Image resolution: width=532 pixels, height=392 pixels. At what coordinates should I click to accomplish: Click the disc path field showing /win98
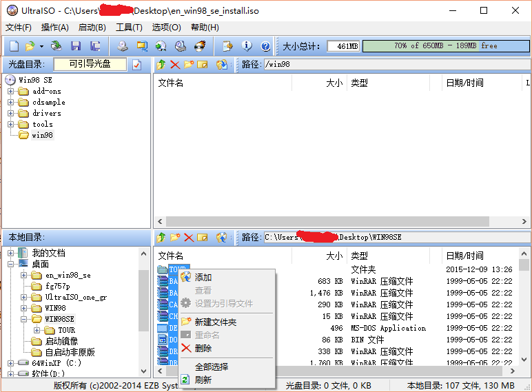coord(398,65)
